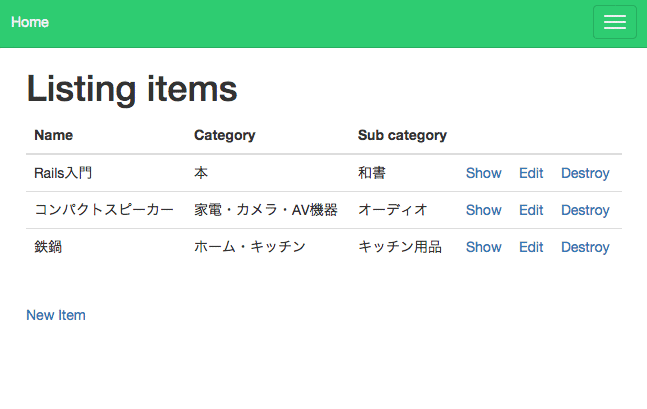Click the Sub category column header

tap(402, 135)
